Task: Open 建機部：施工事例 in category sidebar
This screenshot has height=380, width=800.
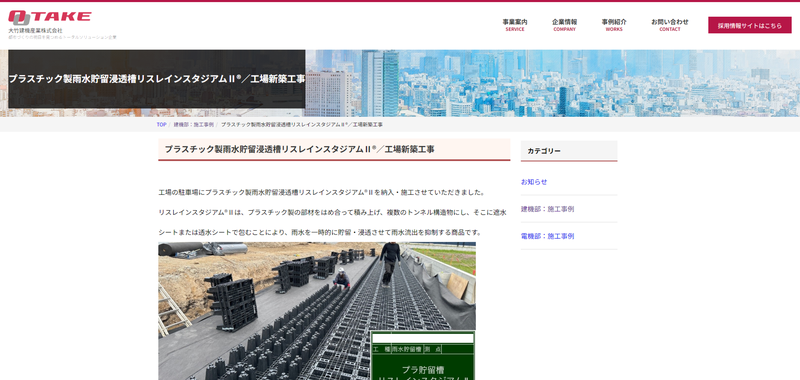Action: click(x=547, y=209)
